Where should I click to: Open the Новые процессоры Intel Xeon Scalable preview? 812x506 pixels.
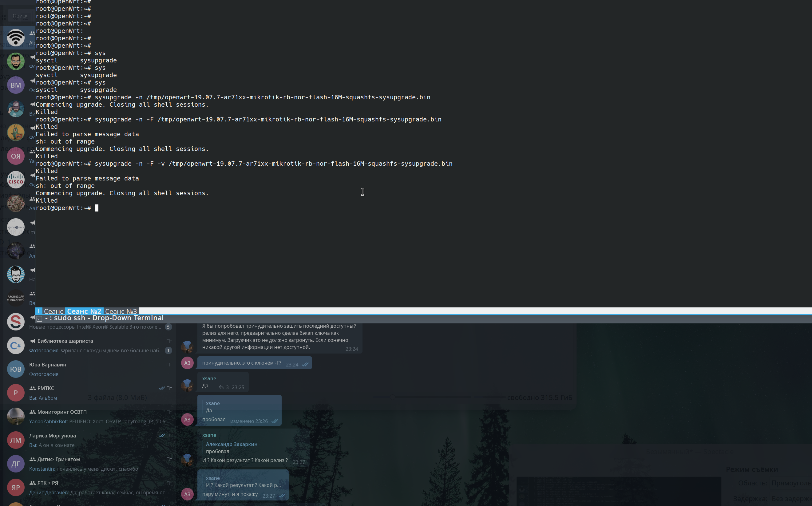coord(95,327)
